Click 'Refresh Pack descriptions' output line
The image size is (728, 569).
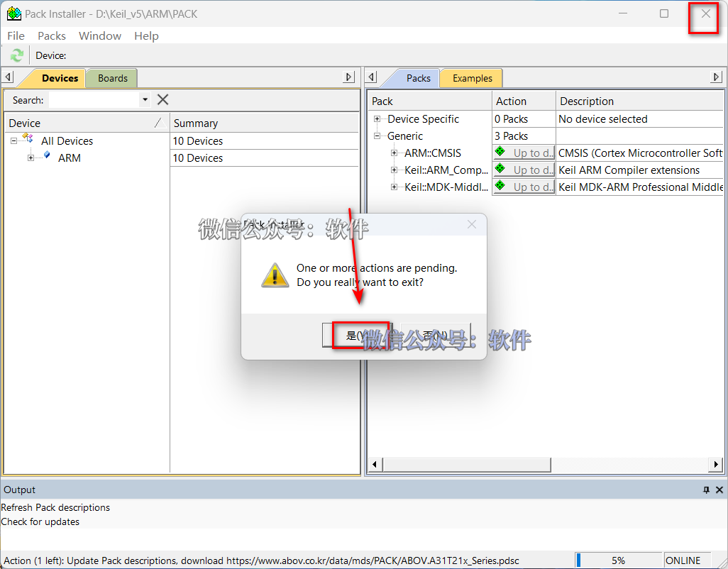pos(55,507)
